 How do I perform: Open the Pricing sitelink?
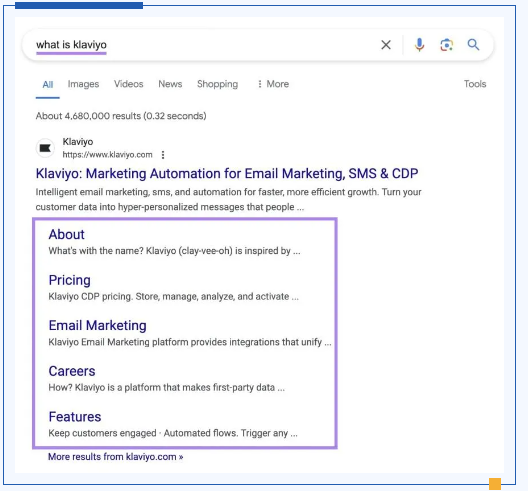70,280
